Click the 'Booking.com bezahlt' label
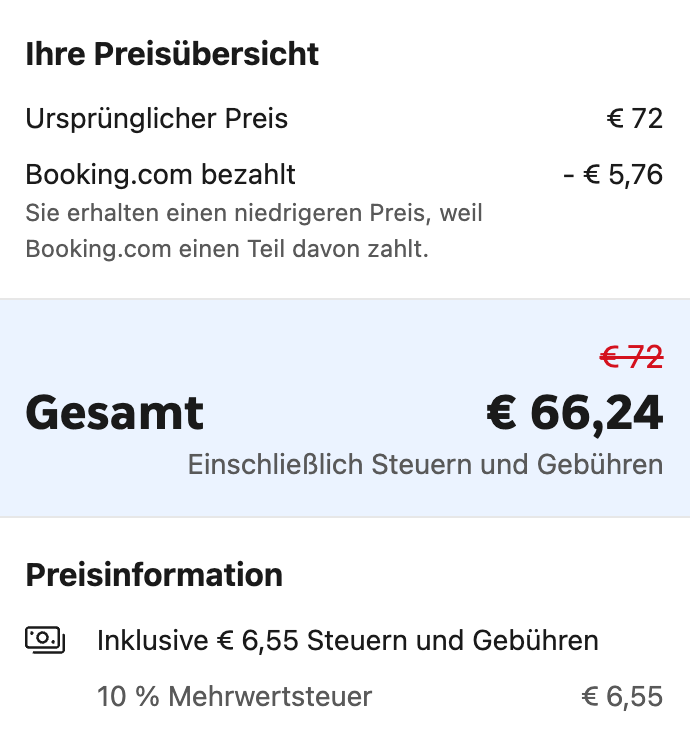This screenshot has width=690, height=754. point(161,175)
